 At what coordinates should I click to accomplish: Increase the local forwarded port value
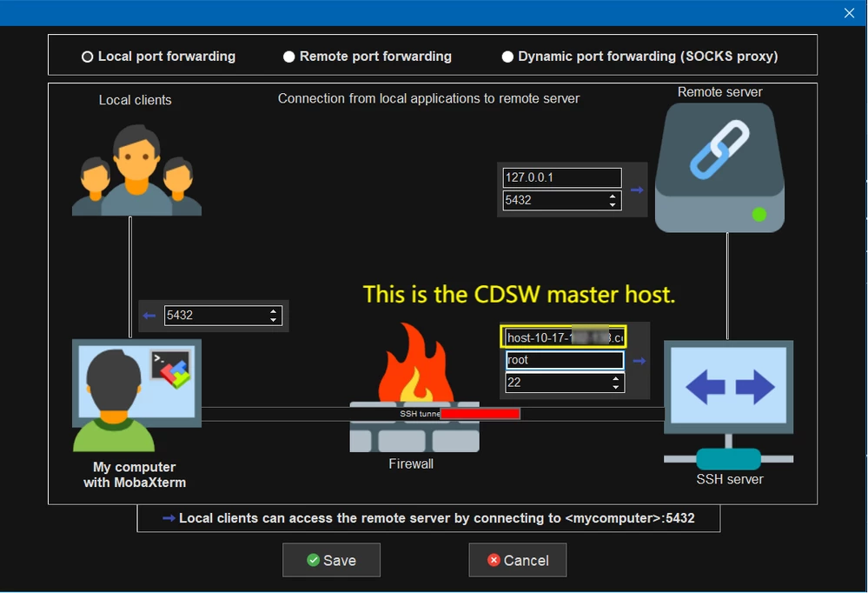(273, 311)
